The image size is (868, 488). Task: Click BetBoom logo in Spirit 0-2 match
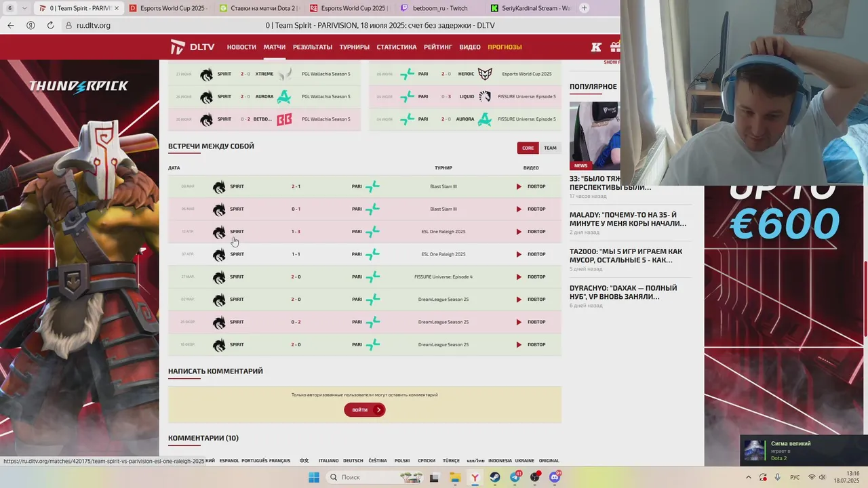coord(284,119)
